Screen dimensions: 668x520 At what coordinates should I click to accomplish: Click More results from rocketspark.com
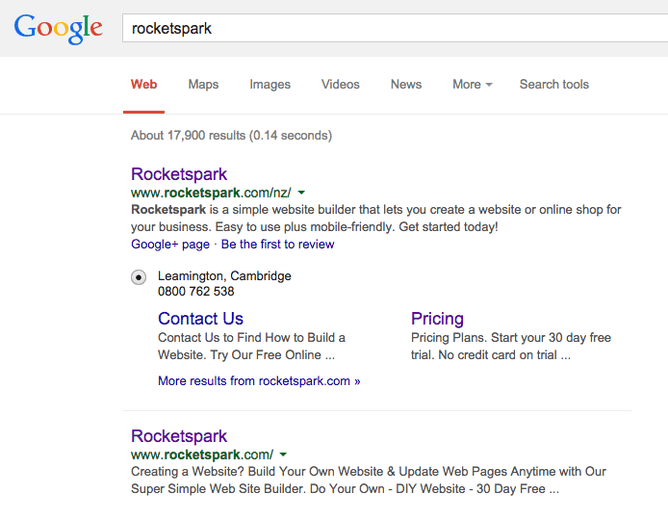pyautogui.click(x=259, y=381)
